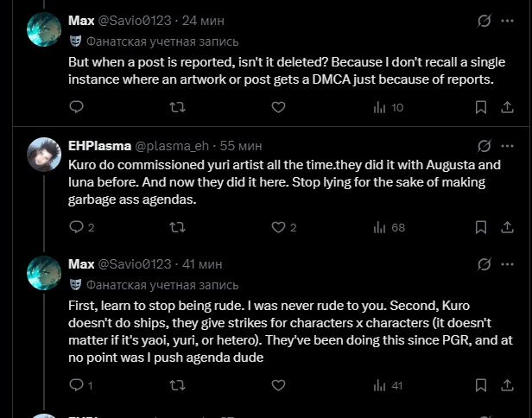This screenshot has width=532, height=418.
Task: Open repost menu on EHPlasma's post
Action: click(x=177, y=227)
